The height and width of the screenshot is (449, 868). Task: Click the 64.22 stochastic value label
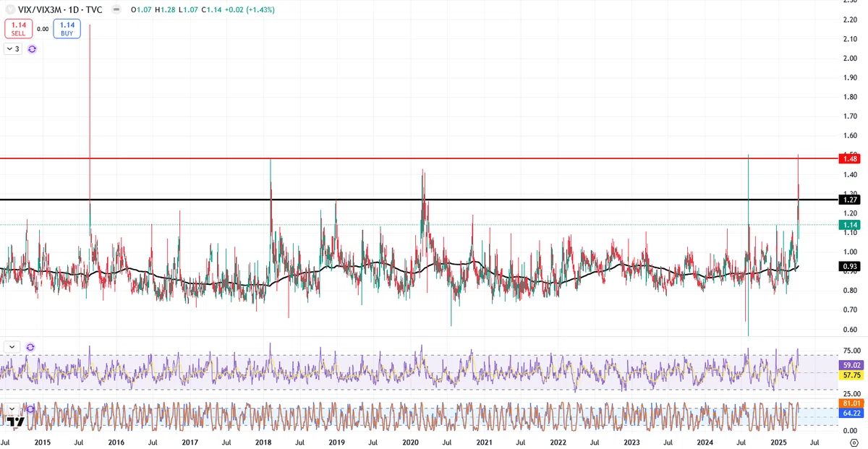tap(850, 413)
